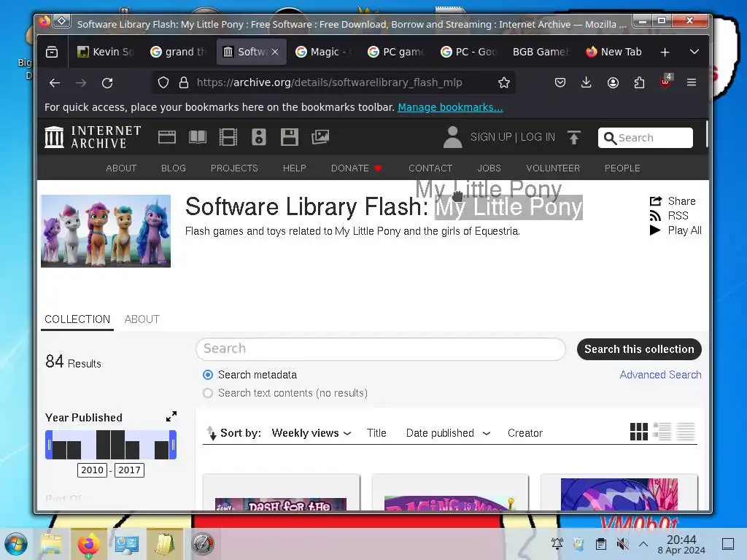The image size is (747, 560).
Task: Click the user avatar silhouette icon
Action: 452,137
